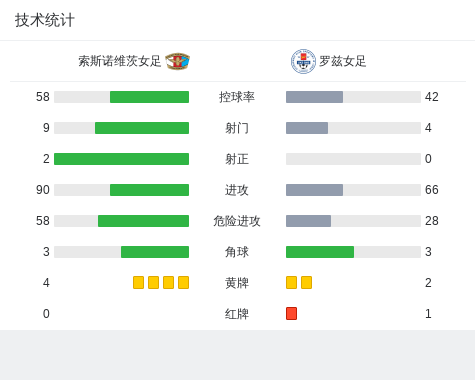Image resolution: width=475 pixels, height=380 pixels.
Task: Click the 红牌 label
Action: (x=237, y=314)
